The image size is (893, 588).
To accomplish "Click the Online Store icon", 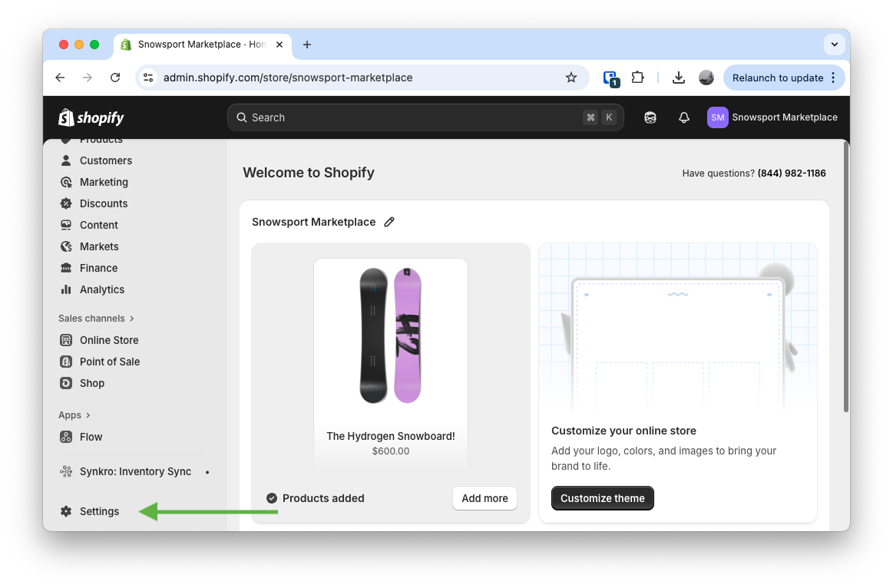I will (x=66, y=340).
